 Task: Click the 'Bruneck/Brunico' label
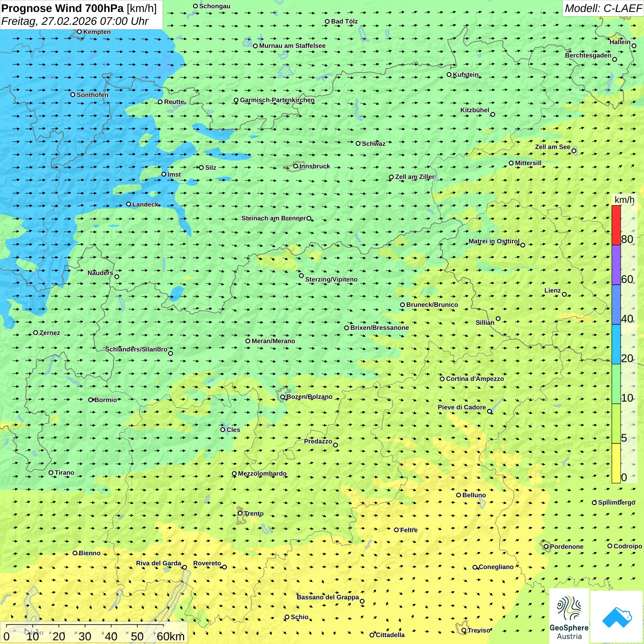pyautogui.click(x=432, y=305)
